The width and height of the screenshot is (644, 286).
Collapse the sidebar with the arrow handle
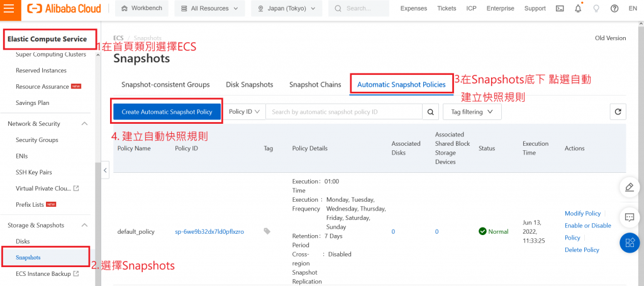[106, 170]
